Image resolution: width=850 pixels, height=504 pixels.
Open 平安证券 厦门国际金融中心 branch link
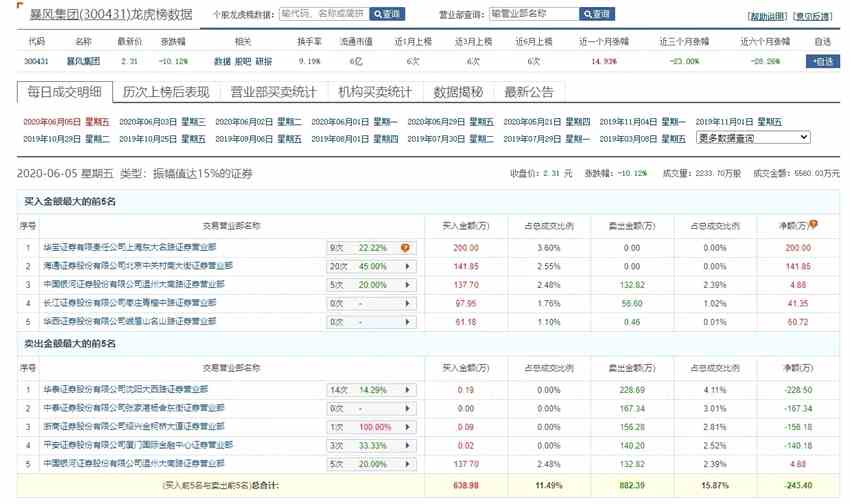click(138, 445)
